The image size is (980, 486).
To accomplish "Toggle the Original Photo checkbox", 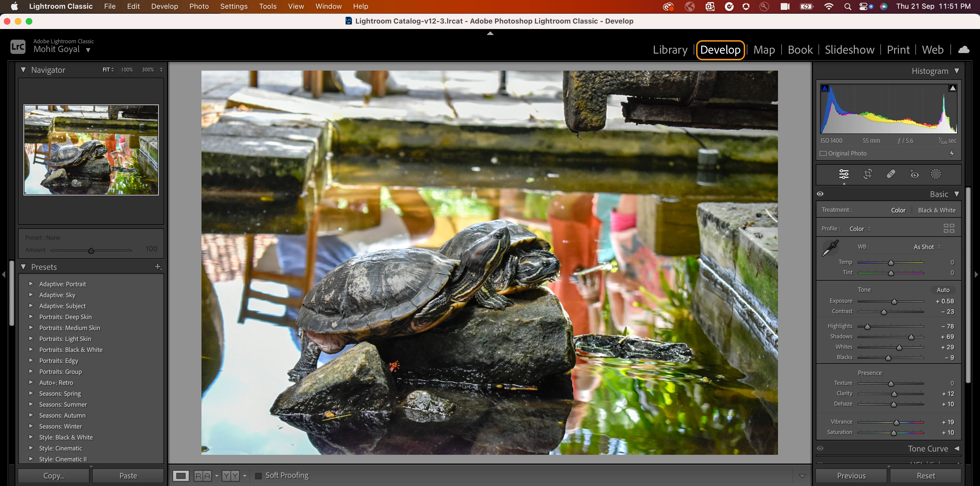I will (x=823, y=153).
